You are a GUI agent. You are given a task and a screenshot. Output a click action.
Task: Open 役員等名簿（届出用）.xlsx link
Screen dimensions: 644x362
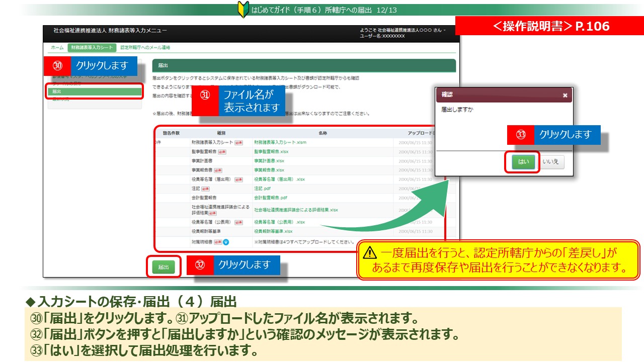[x=279, y=179]
